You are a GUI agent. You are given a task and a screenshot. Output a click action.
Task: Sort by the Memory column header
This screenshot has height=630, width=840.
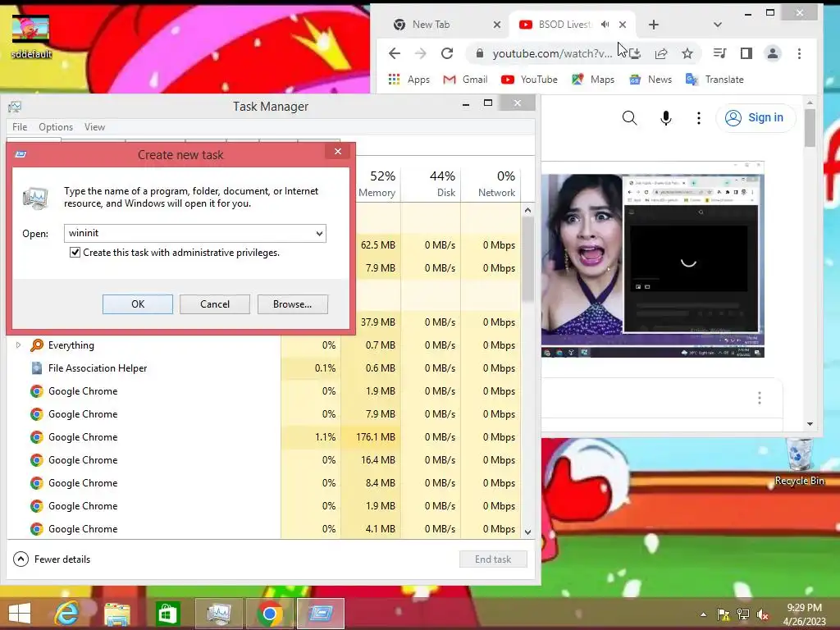pos(377,183)
